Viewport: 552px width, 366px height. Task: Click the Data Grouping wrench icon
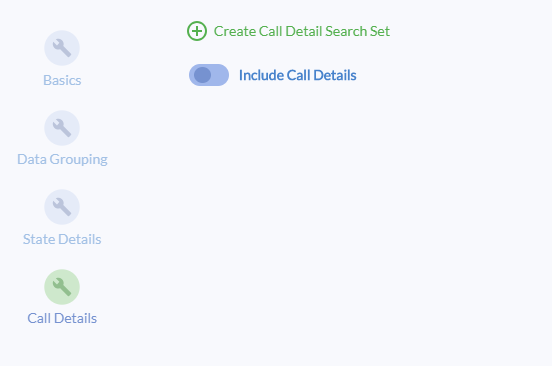click(62, 128)
